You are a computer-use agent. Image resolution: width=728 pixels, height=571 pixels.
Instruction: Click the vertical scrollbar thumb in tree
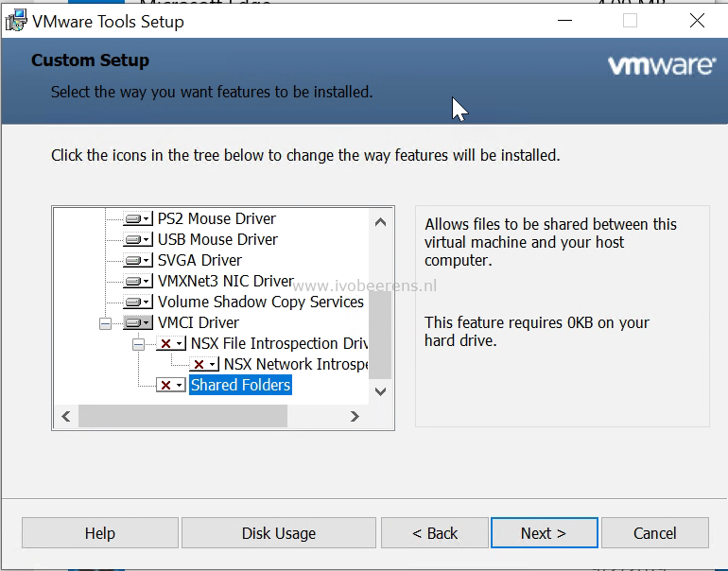coord(380,335)
